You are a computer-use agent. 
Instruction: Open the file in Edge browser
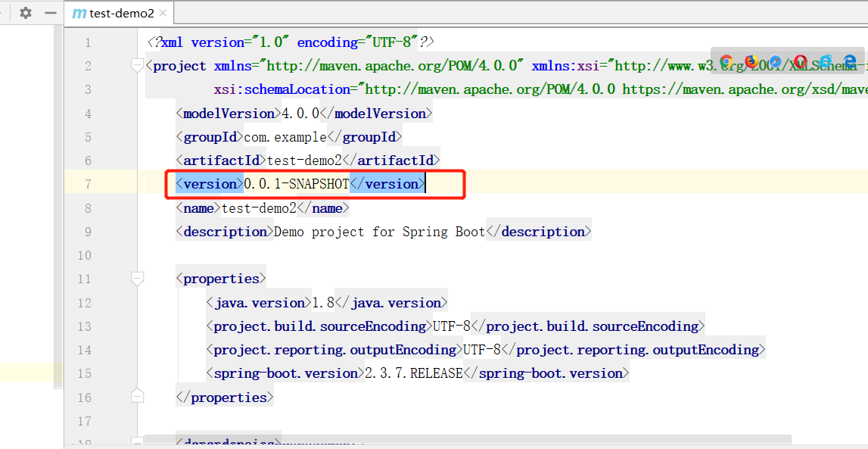[850, 61]
